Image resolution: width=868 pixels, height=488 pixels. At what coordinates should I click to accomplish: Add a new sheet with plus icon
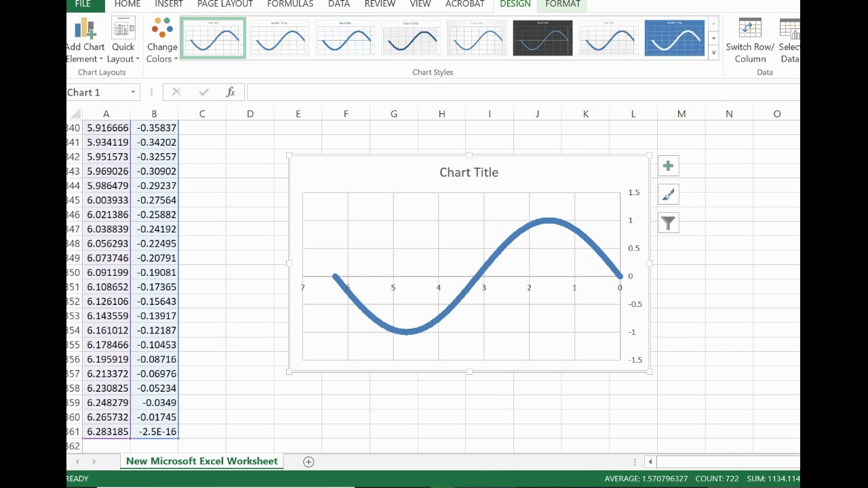point(309,462)
